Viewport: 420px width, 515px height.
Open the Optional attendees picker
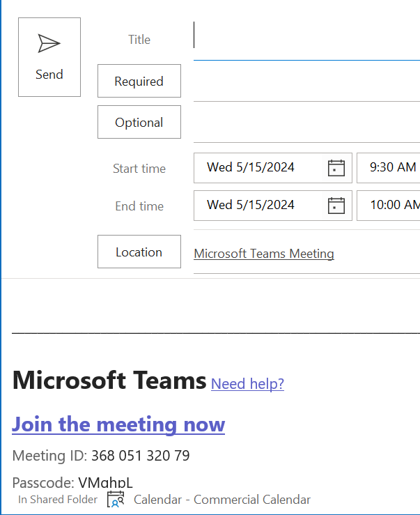pyautogui.click(x=139, y=122)
